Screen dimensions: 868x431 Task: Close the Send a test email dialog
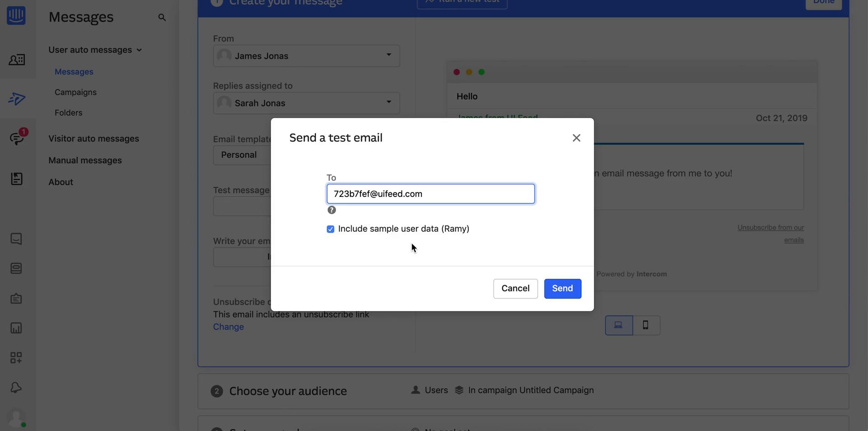point(576,138)
